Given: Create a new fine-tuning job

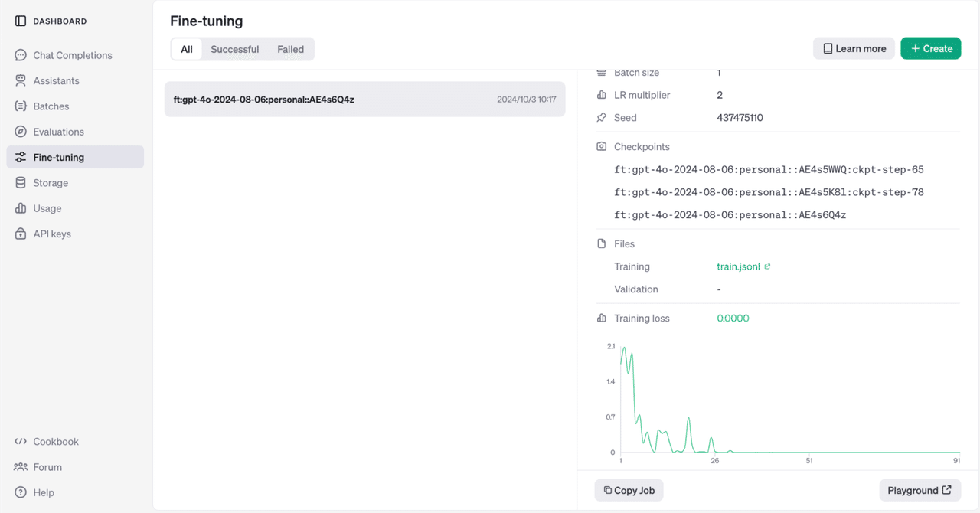Looking at the screenshot, I should [x=930, y=47].
